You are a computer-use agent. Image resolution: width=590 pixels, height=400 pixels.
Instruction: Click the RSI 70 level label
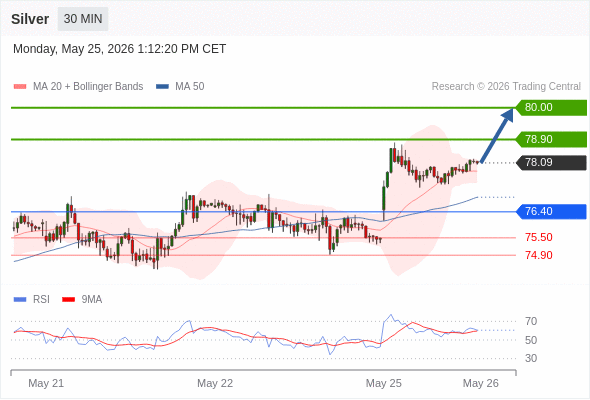531,321
